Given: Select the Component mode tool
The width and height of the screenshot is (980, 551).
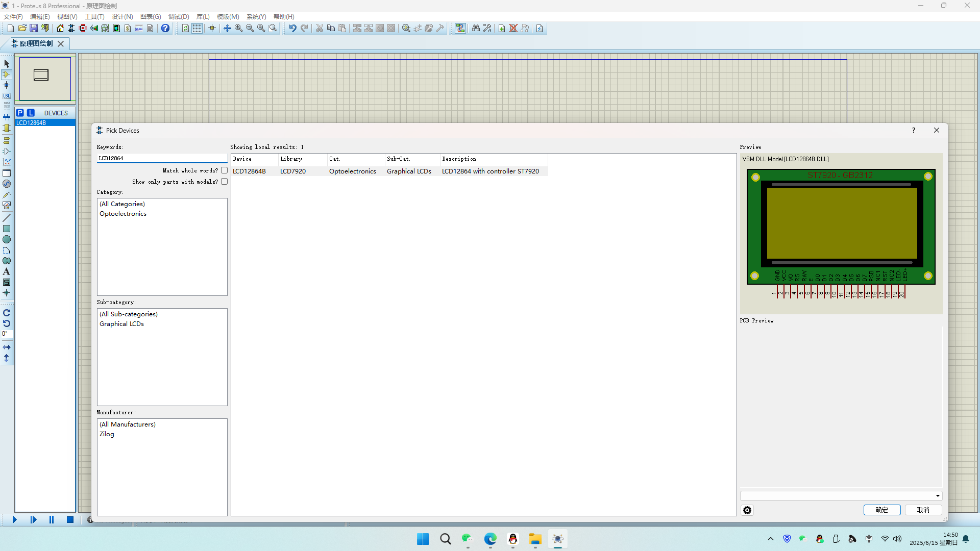Looking at the screenshot, I should [7, 74].
